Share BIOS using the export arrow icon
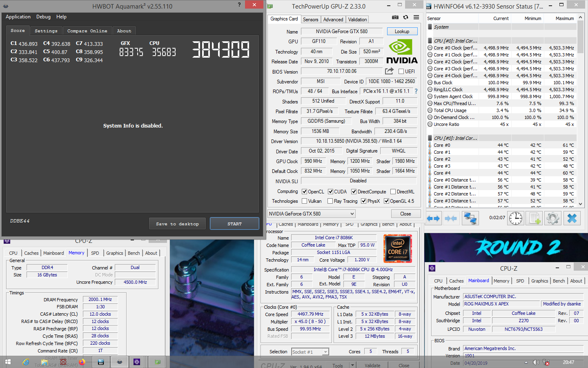 (389, 71)
